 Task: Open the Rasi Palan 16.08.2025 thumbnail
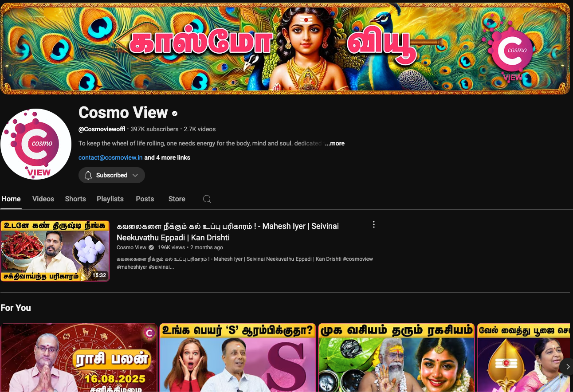pos(79,357)
